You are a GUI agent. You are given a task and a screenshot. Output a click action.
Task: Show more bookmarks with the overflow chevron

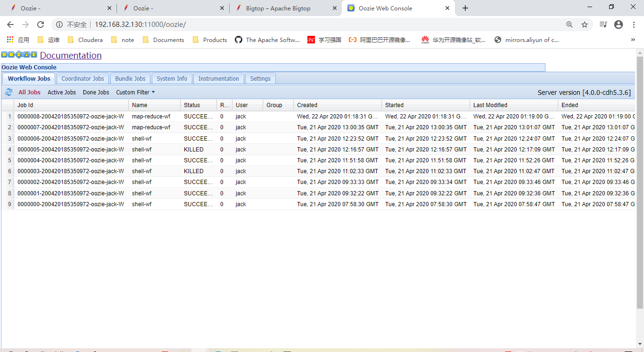pos(633,40)
